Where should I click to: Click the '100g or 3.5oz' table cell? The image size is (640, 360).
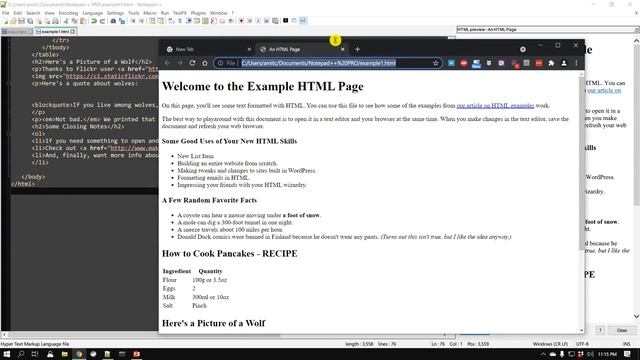(209, 280)
